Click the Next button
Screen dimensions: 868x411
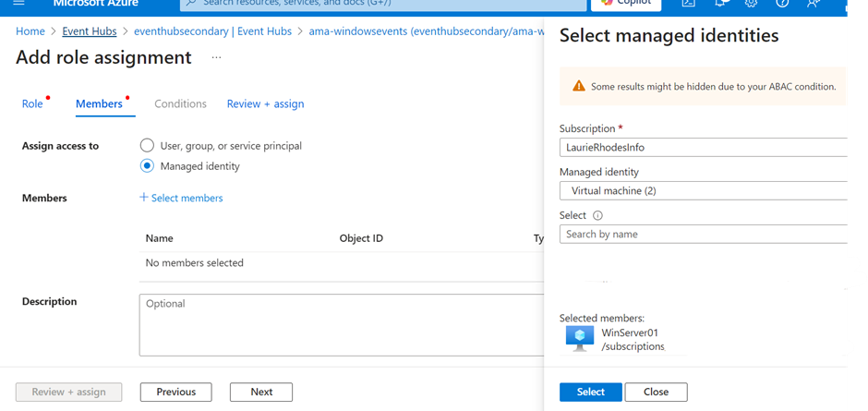(x=261, y=392)
